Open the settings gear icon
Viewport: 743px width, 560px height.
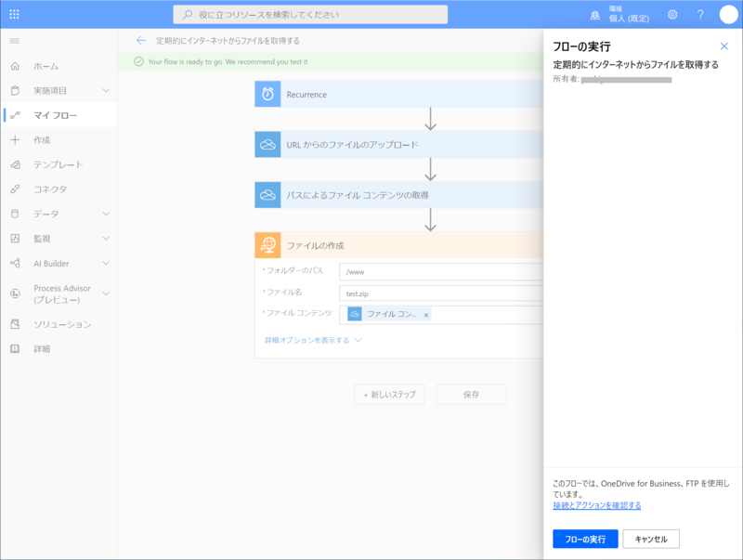(x=672, y=15)
